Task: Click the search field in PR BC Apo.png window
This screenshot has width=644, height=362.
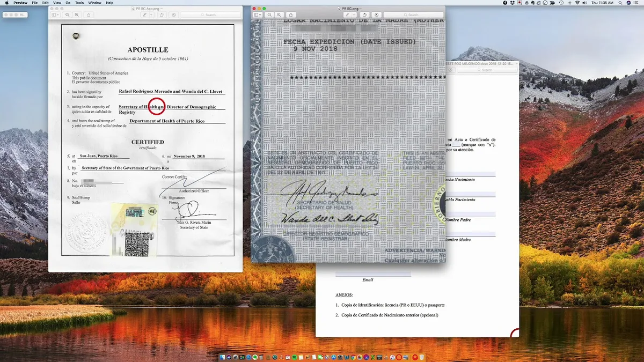Action: pyautogui.click(x=210, y=14)
